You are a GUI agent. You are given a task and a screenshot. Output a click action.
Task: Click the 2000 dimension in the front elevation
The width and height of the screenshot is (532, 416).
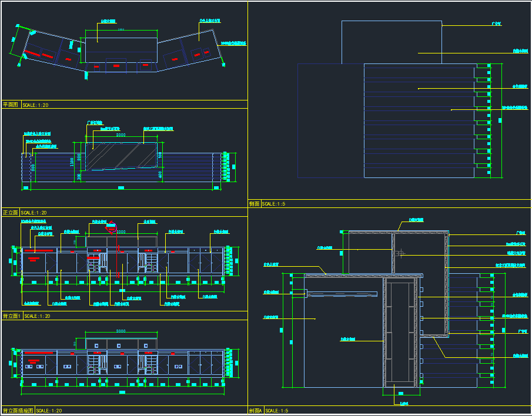(x=121, y=135)
